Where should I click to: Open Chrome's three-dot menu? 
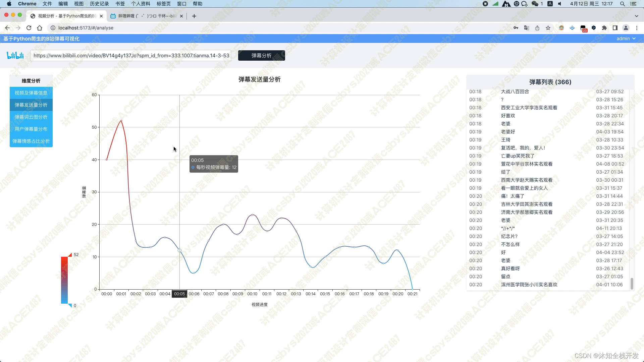tap(637, 28)
